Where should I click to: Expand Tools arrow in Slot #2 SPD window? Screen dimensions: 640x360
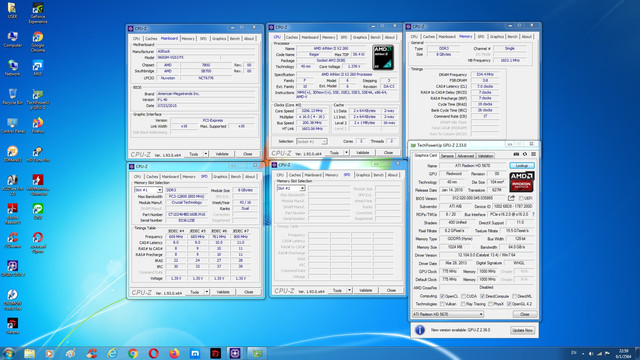tap(349, 290)
